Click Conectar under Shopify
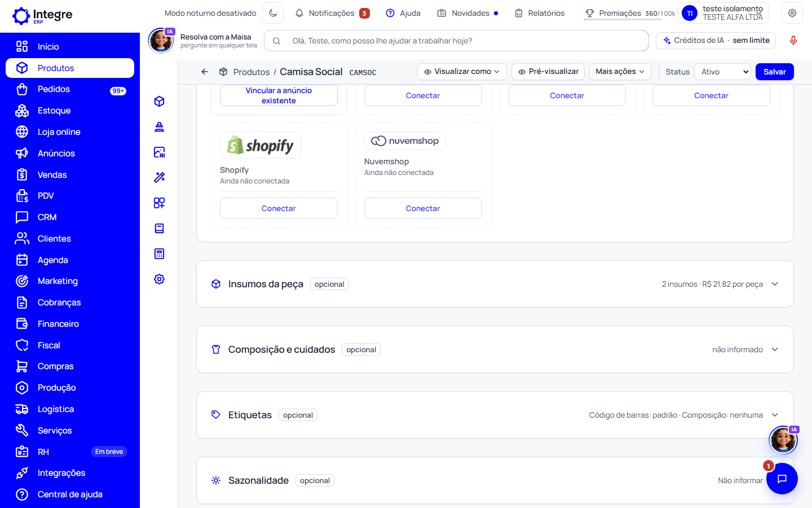The width and height of the screenshot is (812, 508). click(x=279, y=208)
